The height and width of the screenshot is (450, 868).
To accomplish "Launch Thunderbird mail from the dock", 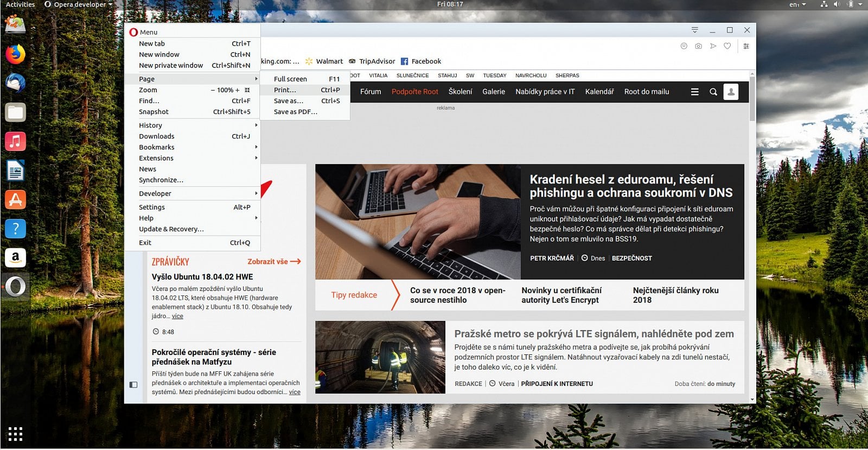I will click(15, 83).
